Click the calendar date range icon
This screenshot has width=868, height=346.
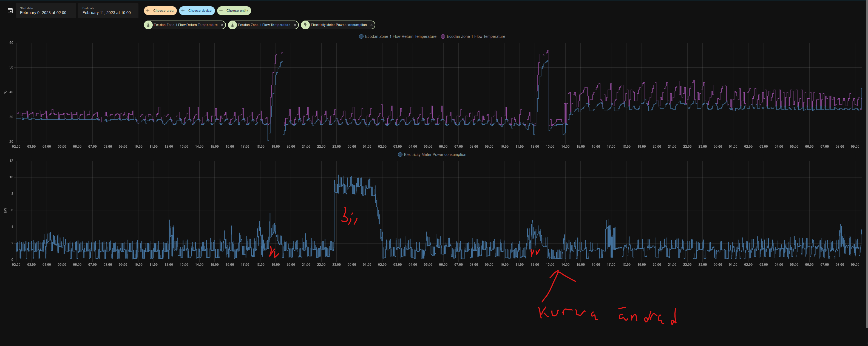(10, 11)
